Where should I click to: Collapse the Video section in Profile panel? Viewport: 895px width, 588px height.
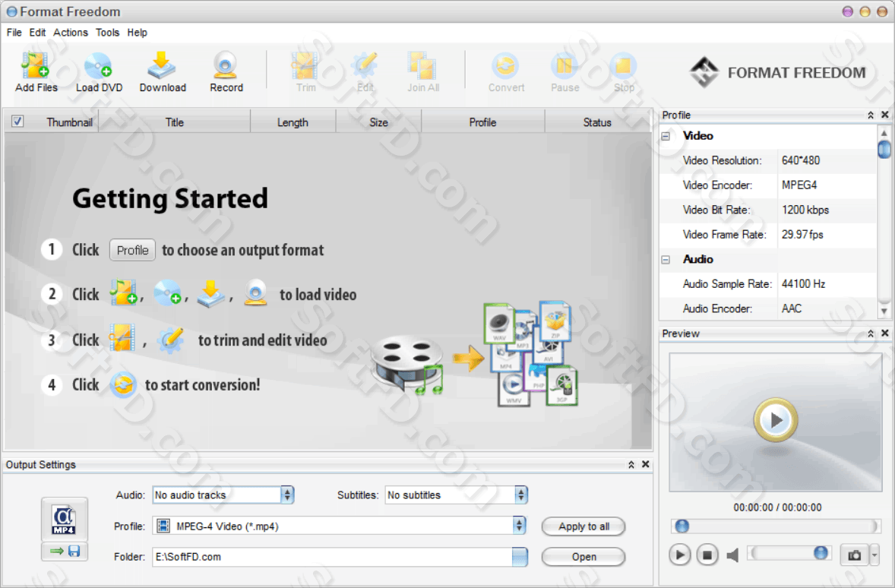(666, 136)
